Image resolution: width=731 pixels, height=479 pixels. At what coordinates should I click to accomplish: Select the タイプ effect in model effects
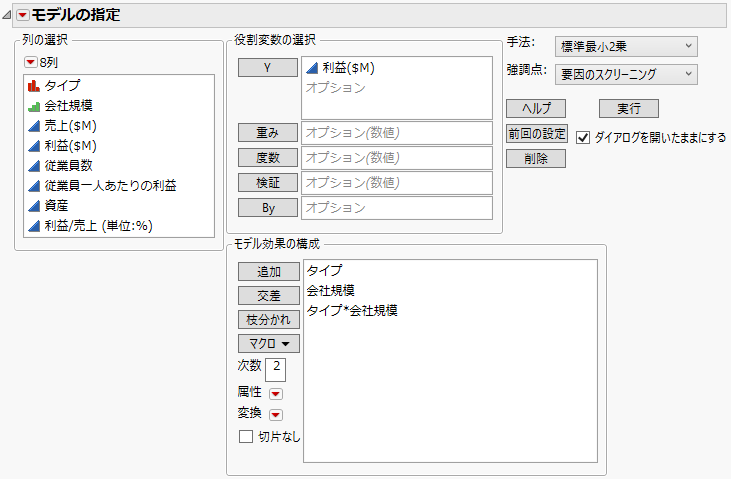click(x=324, y=270)
